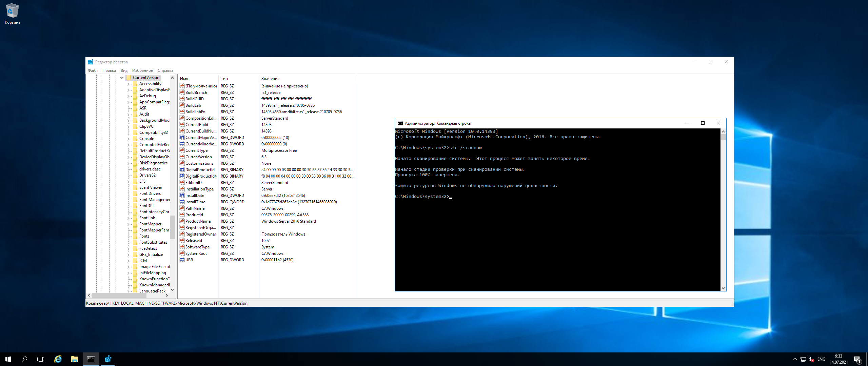The height and width of the screenshot is (366, 868).
Task: Select the RegisteredOwner value row
Action: [267, 234]
